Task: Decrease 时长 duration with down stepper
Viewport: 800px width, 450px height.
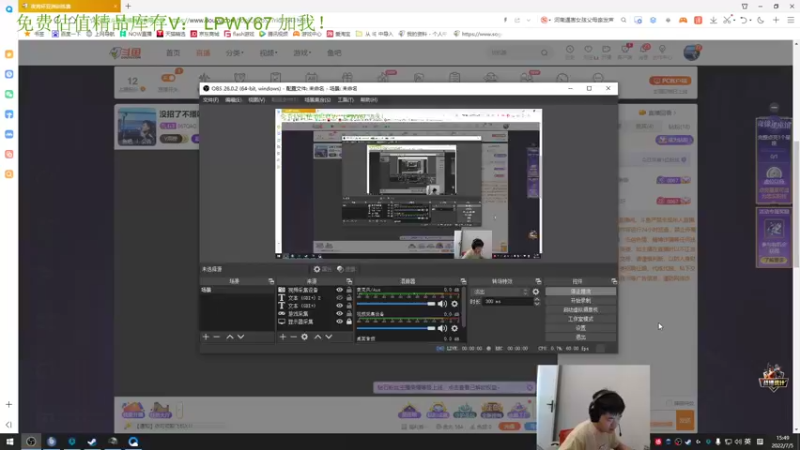Action: 537,304
